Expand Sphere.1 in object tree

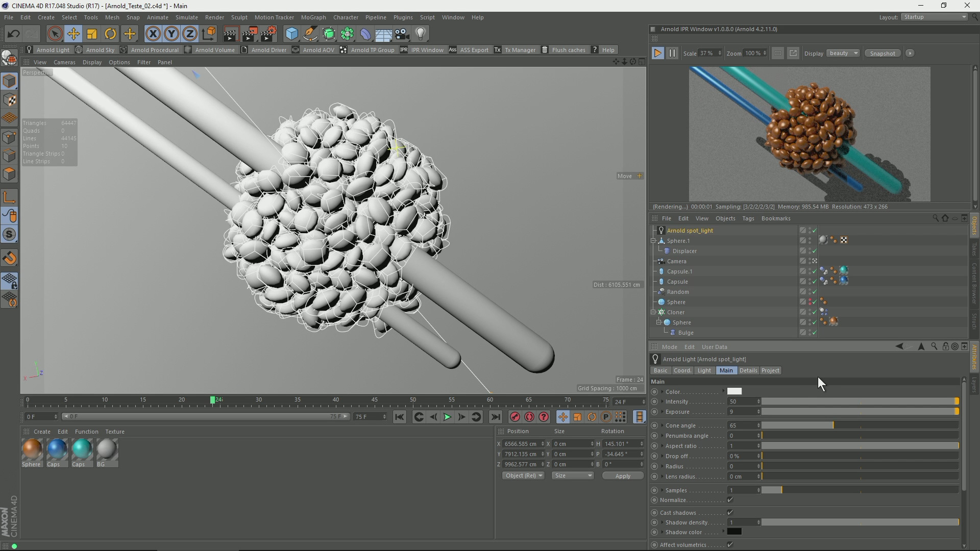pos(654,241)
